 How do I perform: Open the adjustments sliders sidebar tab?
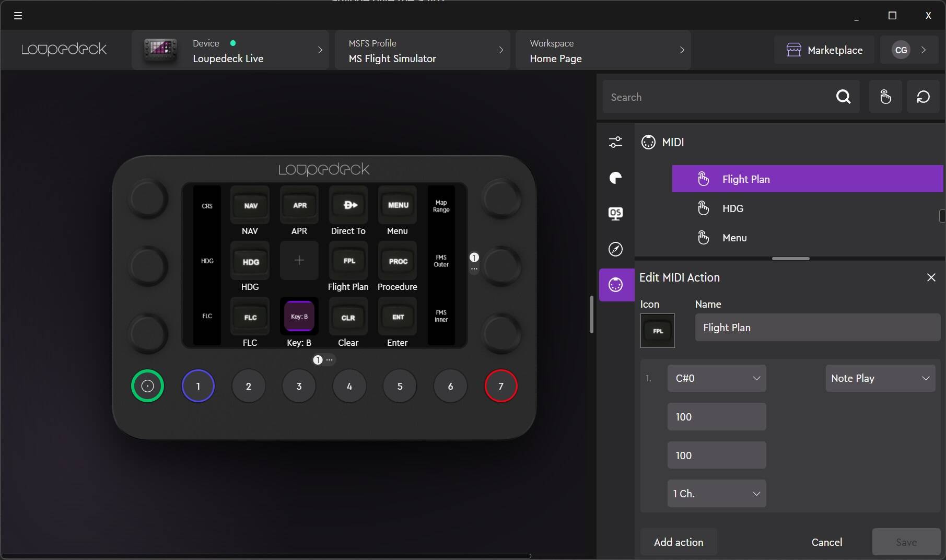tap(616, 142)
